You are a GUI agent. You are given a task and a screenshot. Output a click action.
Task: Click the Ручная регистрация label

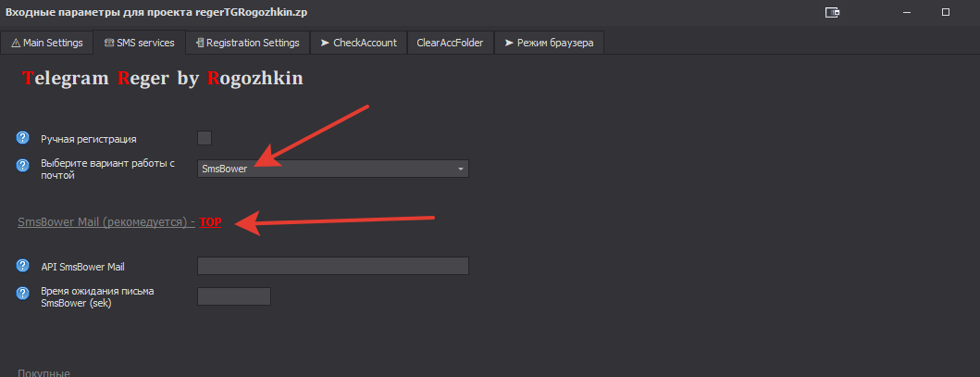[x=88, y=139]
